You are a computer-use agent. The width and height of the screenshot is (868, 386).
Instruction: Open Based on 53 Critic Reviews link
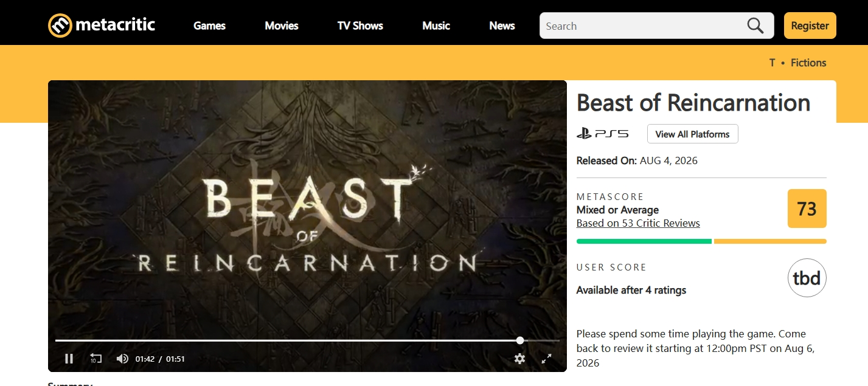click(638, 223)
